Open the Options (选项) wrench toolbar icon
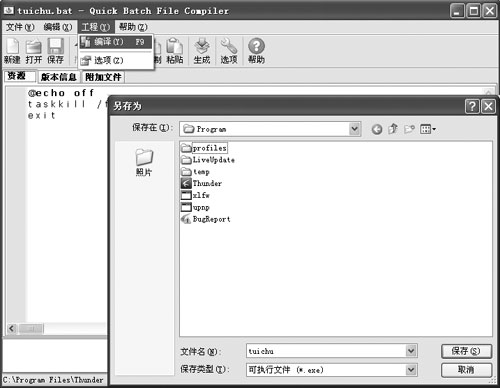The image size is (500, 388). pyautogui.click(x=229, y=51)
